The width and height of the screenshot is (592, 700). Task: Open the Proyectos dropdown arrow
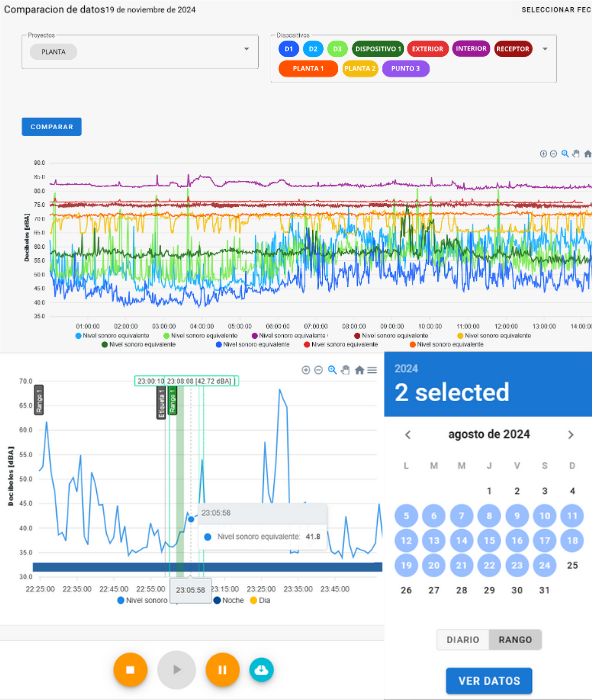click(x=246, y=49)
